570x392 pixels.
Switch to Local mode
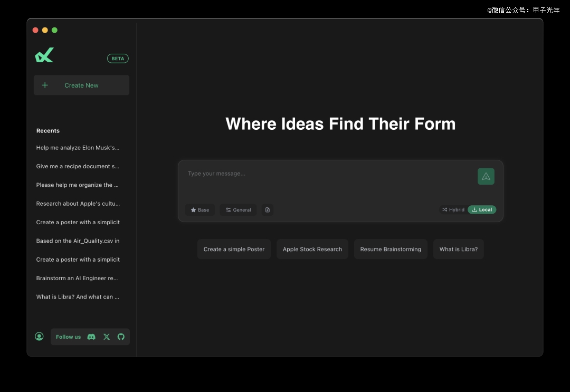[x=482, y=210]
